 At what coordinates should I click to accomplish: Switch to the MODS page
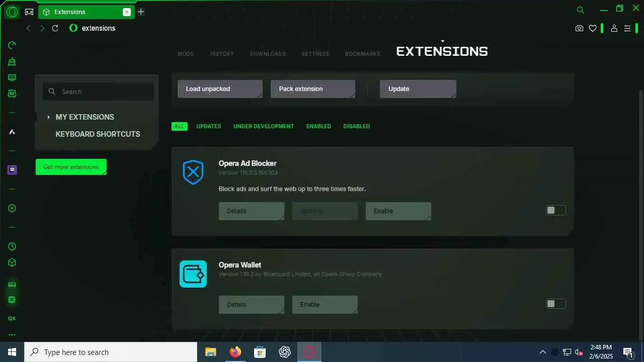click(186, 54)
